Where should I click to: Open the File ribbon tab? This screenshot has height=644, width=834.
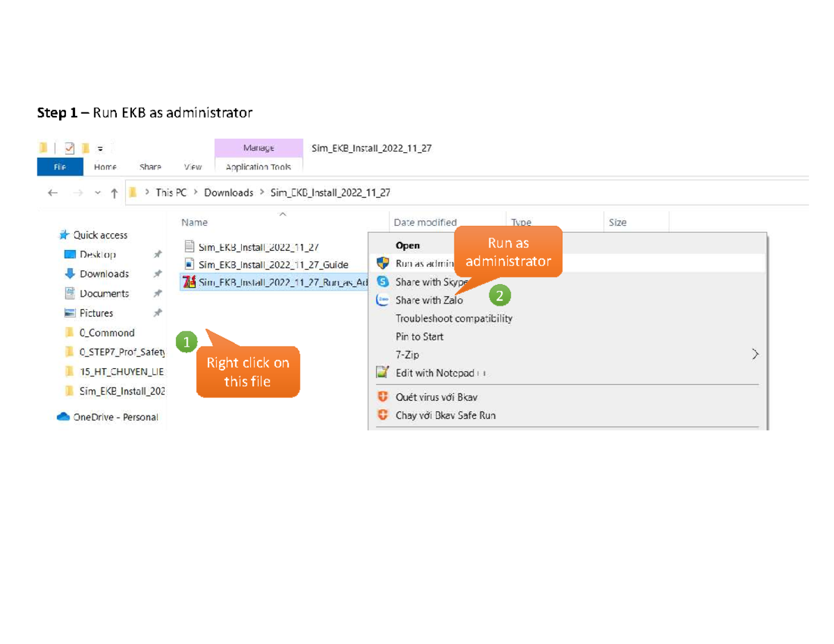(x=60, y=167)
